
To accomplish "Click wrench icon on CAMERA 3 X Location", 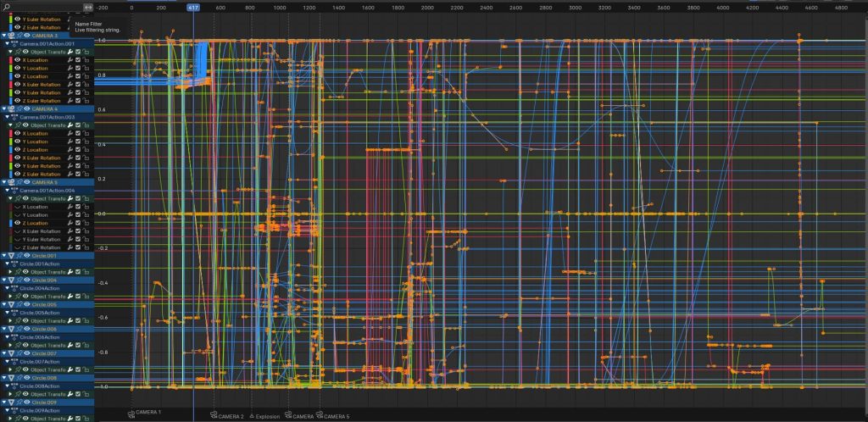I will click(x=70, y=60).
